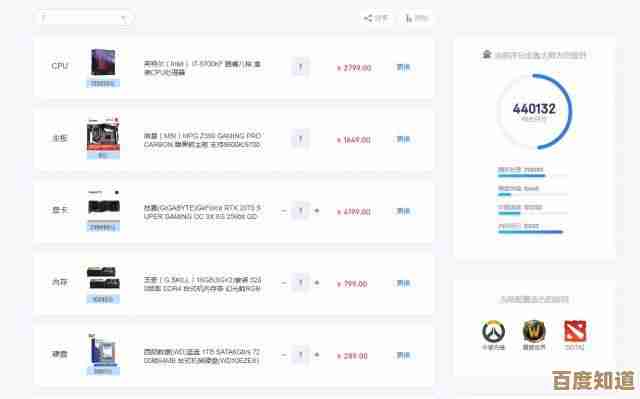Decrease quantity of the 1TB hard drive
This screenshot has width=640, height=399.
[284, 355]
